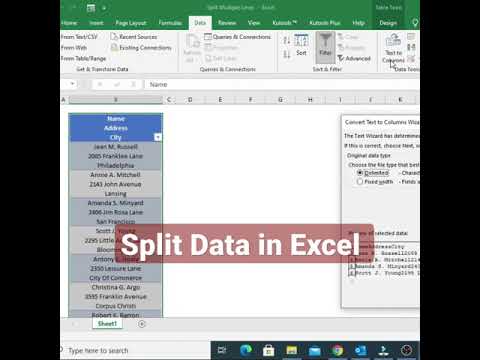Click the quick access toolbar table icon
The height and width of the screenshot is (360, 480).
pos(91,8)
